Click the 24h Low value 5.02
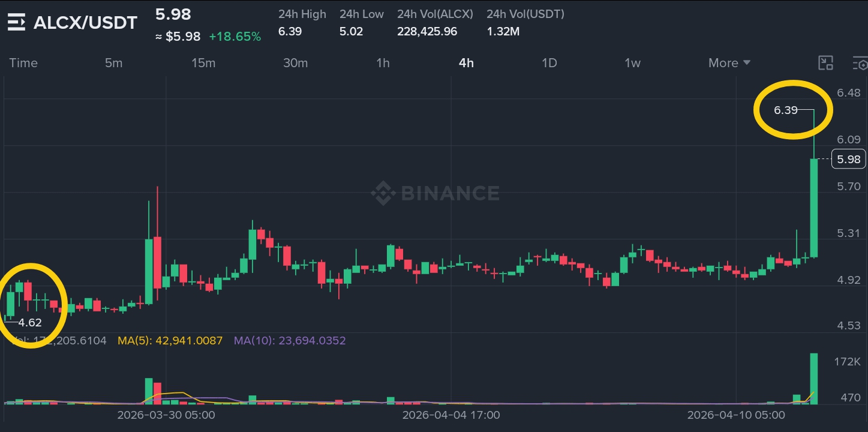 (x=351, y=32)
